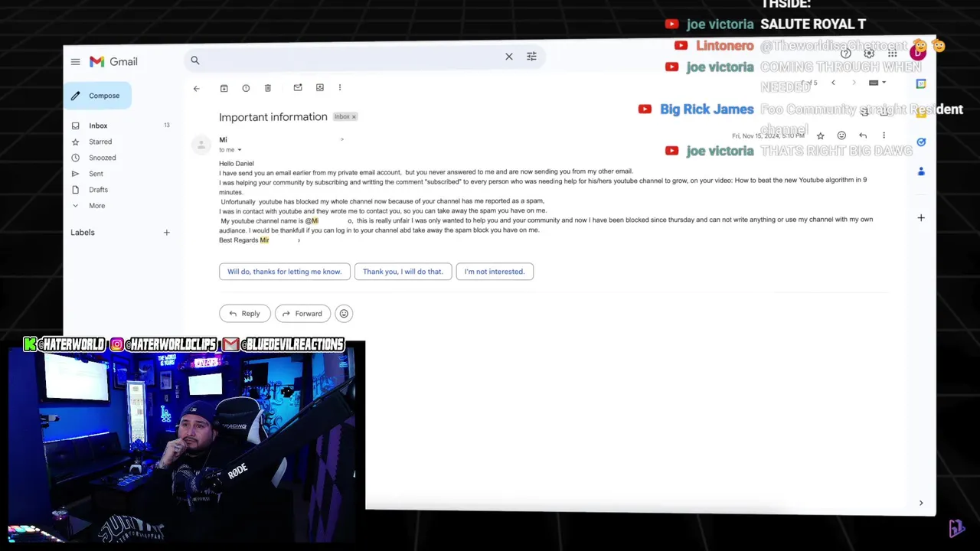Expand the 'to me' recipient details
Image resolution: width=980 pixels, height=551 pixels.
[x=239, y=150]
